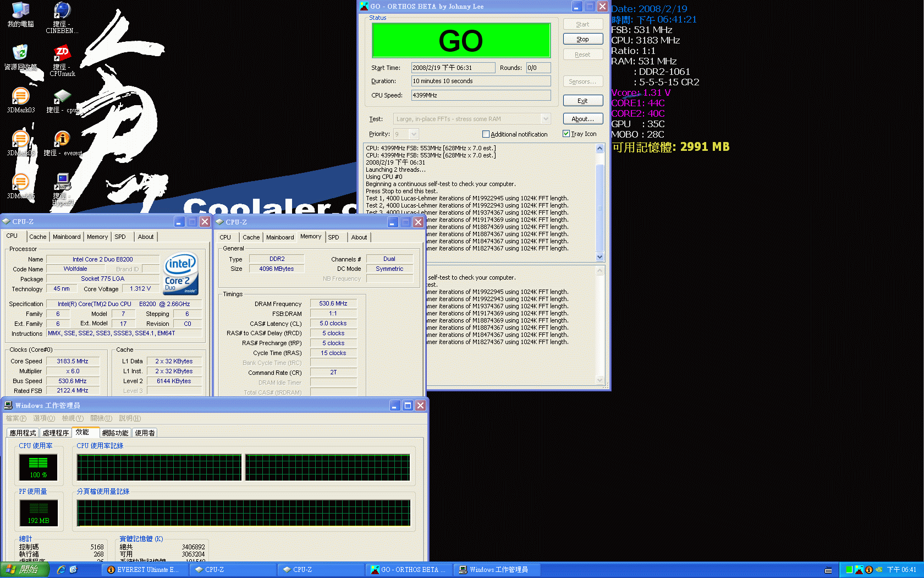
Task: Open SPD tab in right CPU-Z window
Action: point(334,237)
